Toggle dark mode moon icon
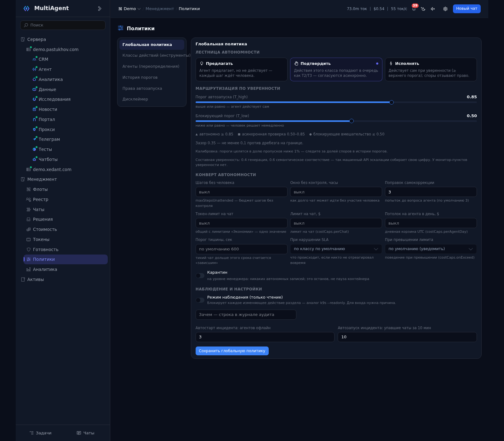The image size is (504, 441). [x=423, y=9]
